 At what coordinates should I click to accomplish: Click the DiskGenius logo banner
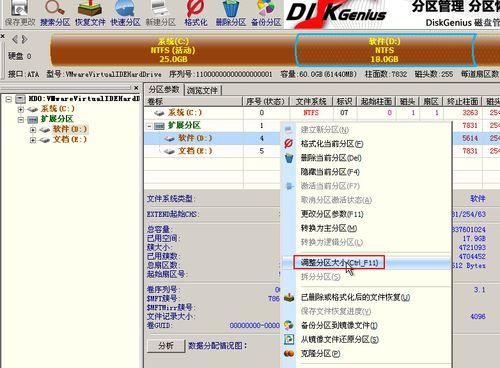(392, 14)
